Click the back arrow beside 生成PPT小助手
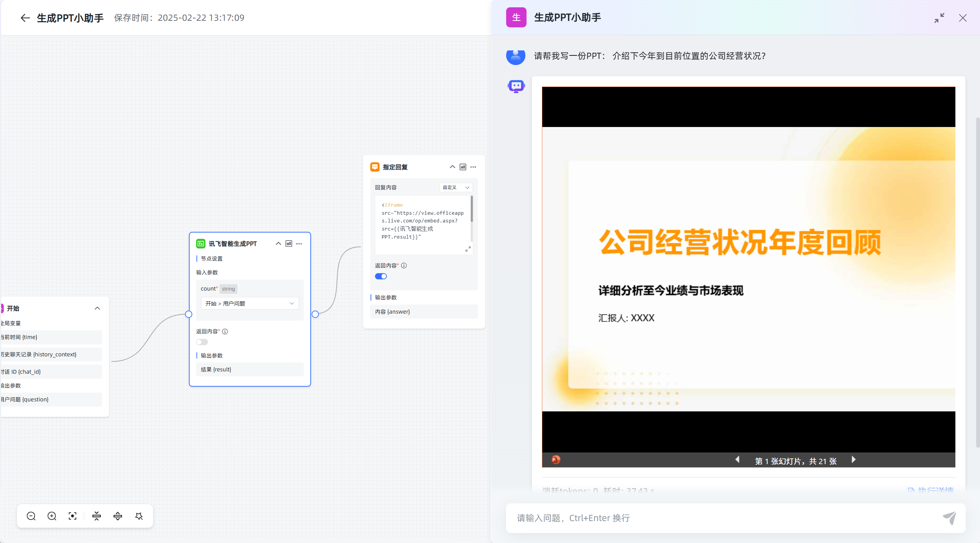 pos(25,18)
